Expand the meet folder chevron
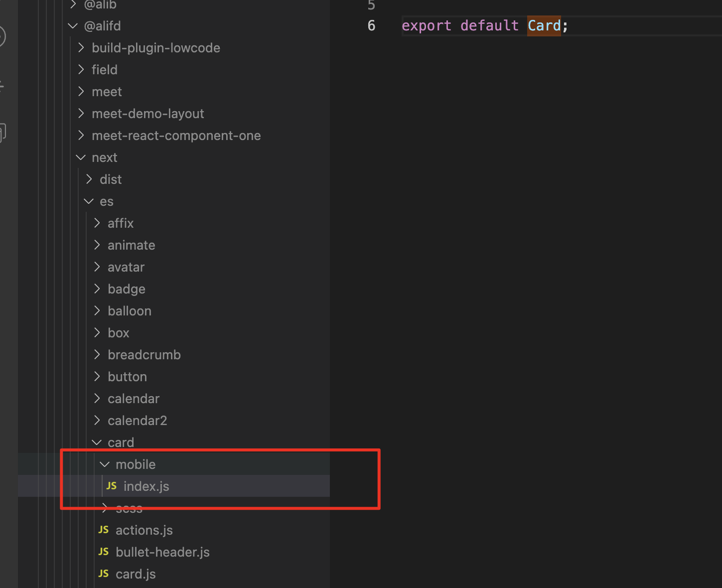This screenshot has height=588, width=722. [81, 92]
